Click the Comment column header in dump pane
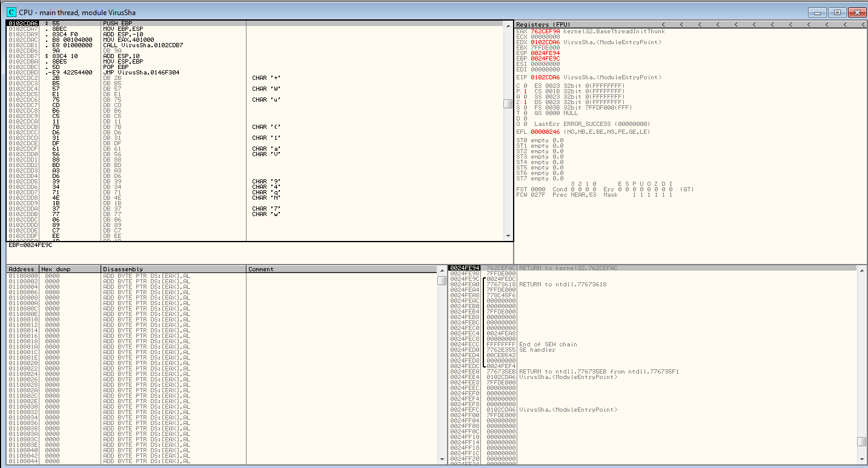868x468 pixels. point(342,269)
